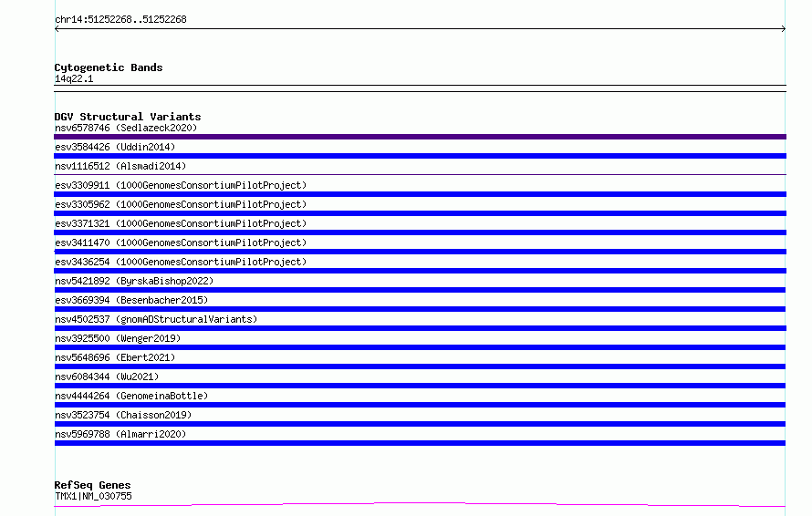The image size is (812, 516).
Task: Click the blue bar under nsv5969788
Action: (x=420, y=443)
